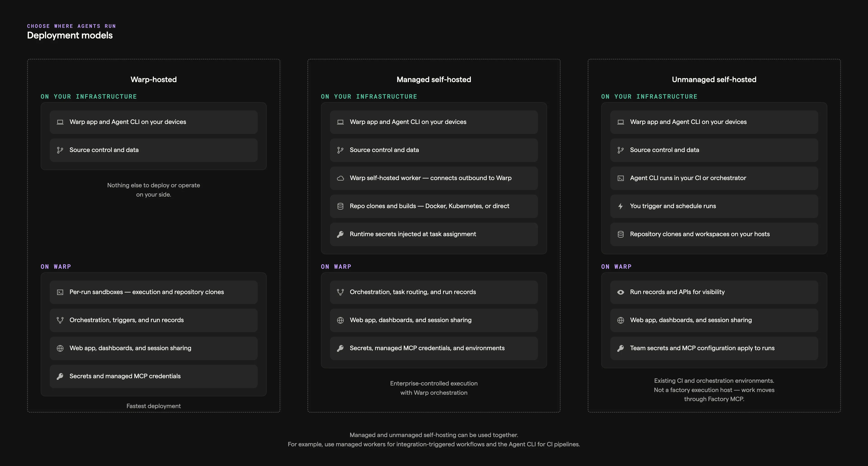Click the terminal icon beside Agent CLI runs in your CI

(x=621, y=178)
